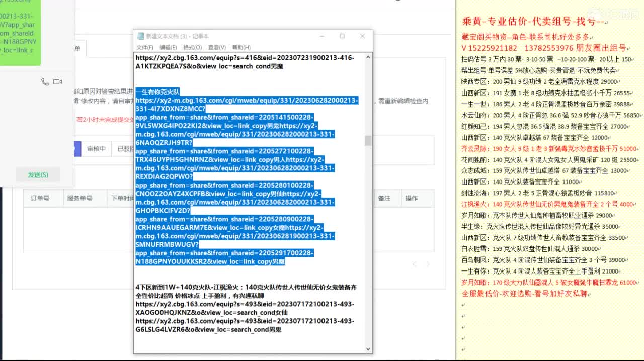Click the 发送(S) send button
Image resolution: width=644 pixels, height=361 pixels.
[x=38, y=175]
